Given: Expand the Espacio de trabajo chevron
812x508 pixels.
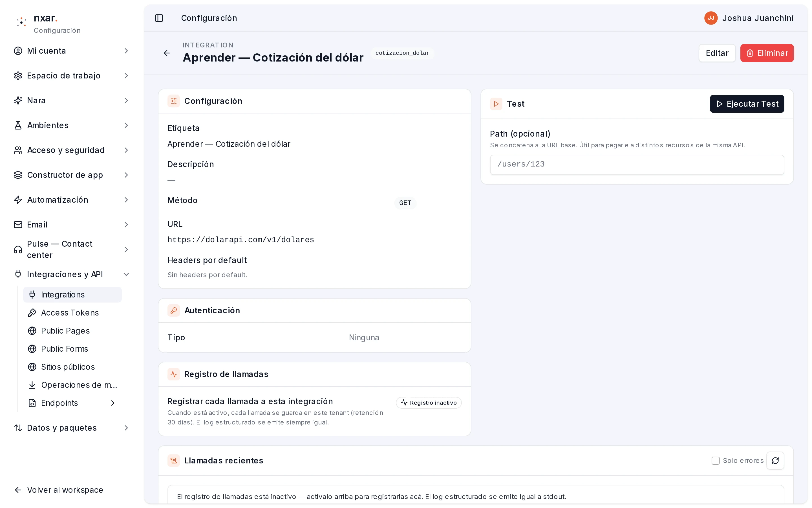Looking at the screenshot, I should point(126,76).
